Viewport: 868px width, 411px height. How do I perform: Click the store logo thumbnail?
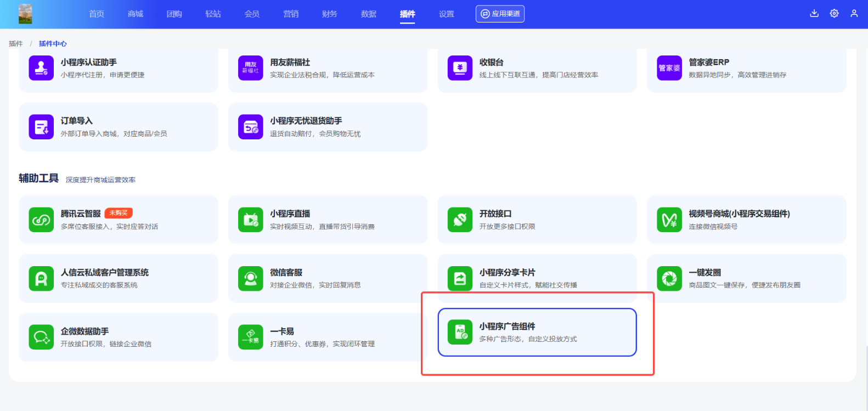pos(25,14)
